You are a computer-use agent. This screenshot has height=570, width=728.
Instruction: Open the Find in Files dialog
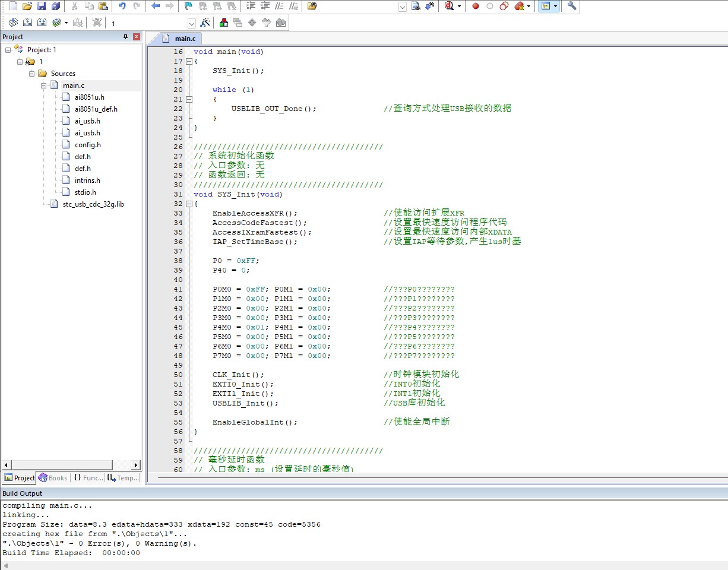pyautogui.click(x=312, y=6)
